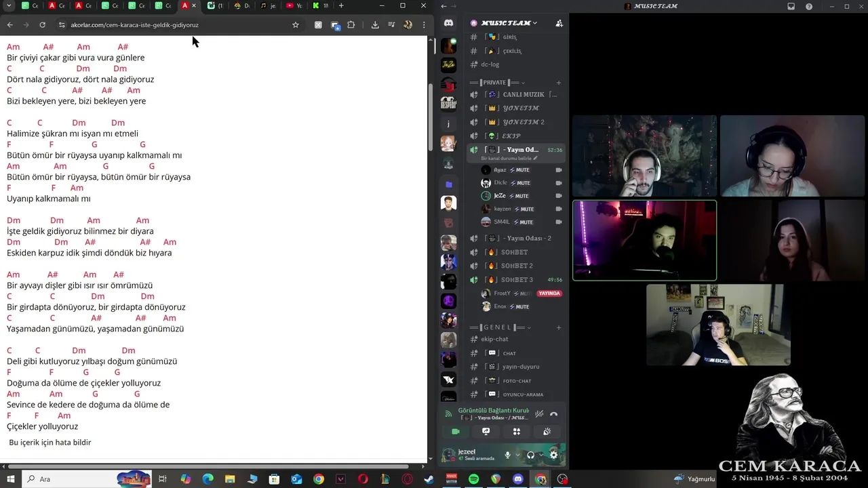Screen dimensions: 868x488
Task: Open microphone input options arrow
Action: [517, 455]
